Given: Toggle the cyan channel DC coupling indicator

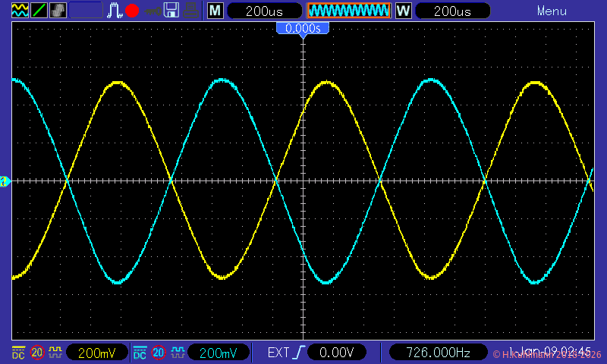Looking at the screenshot, I should tap(140, 353).
